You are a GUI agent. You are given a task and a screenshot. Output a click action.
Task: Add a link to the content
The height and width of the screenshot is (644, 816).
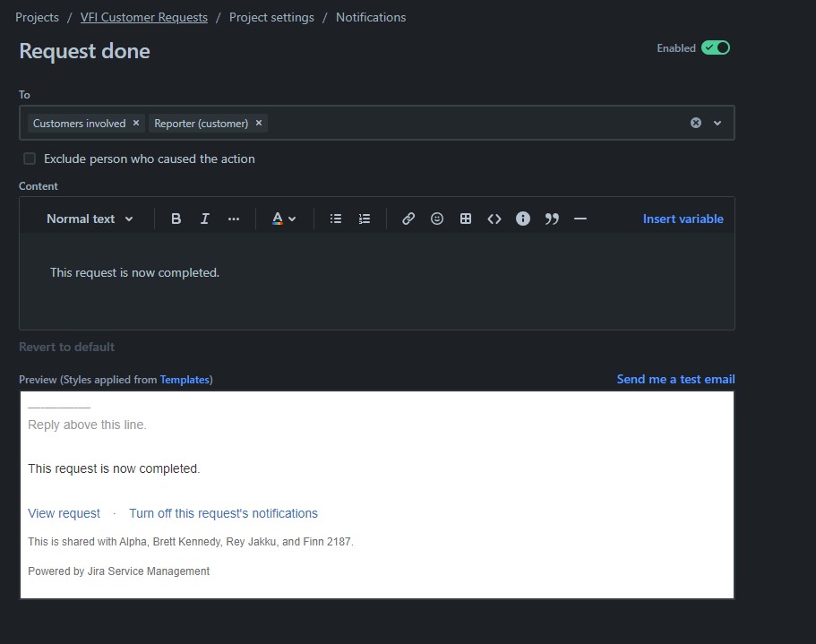click(408, 219)
